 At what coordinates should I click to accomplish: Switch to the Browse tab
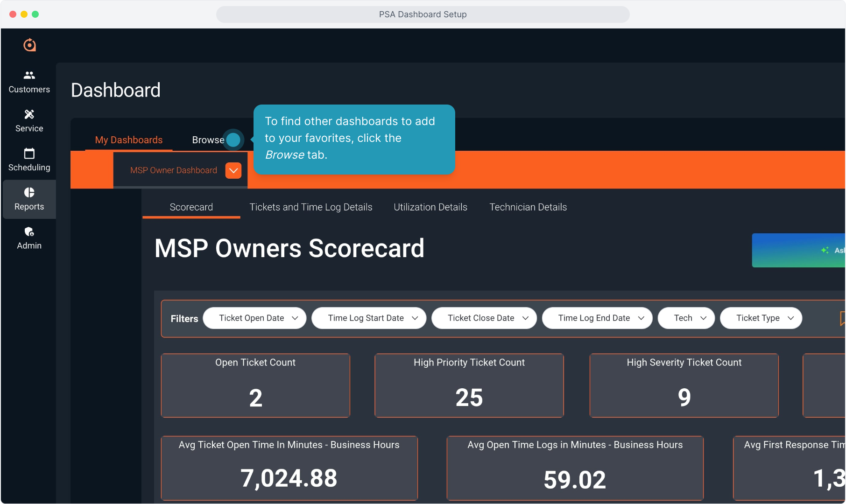[208, 140]
